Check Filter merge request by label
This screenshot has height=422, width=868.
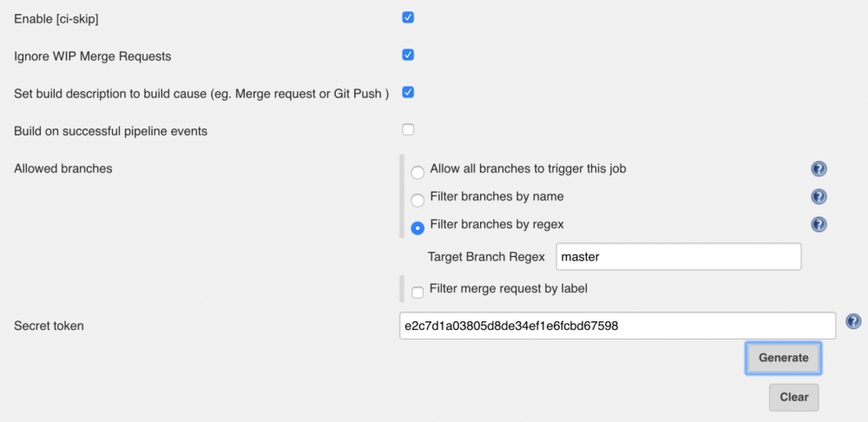(418, 293)
